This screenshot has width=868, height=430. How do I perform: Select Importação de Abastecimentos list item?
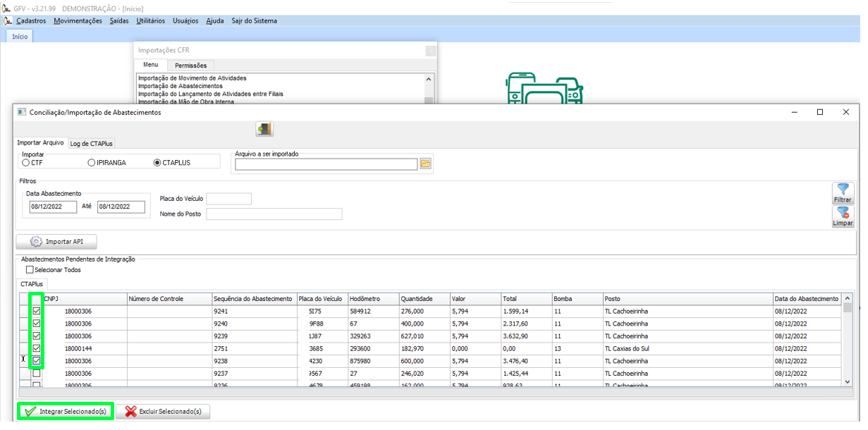point(181,86)
